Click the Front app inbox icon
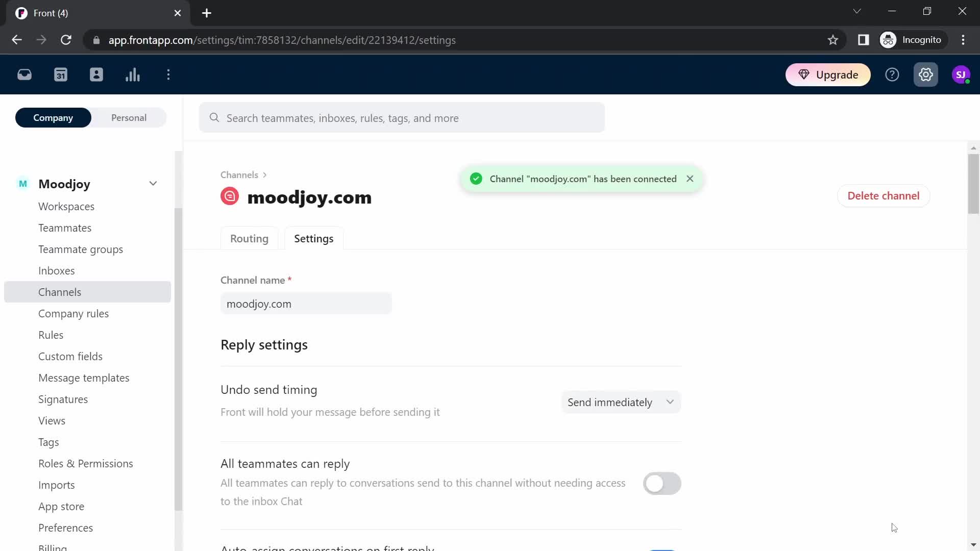This screenshot has height=551, width=980. tap(24, 74)
